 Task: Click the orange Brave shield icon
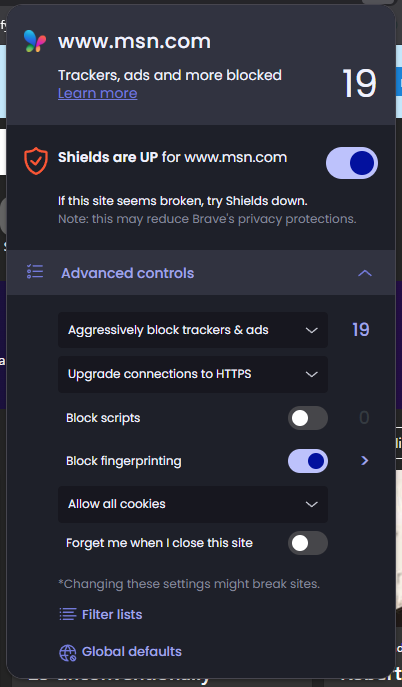35,161
